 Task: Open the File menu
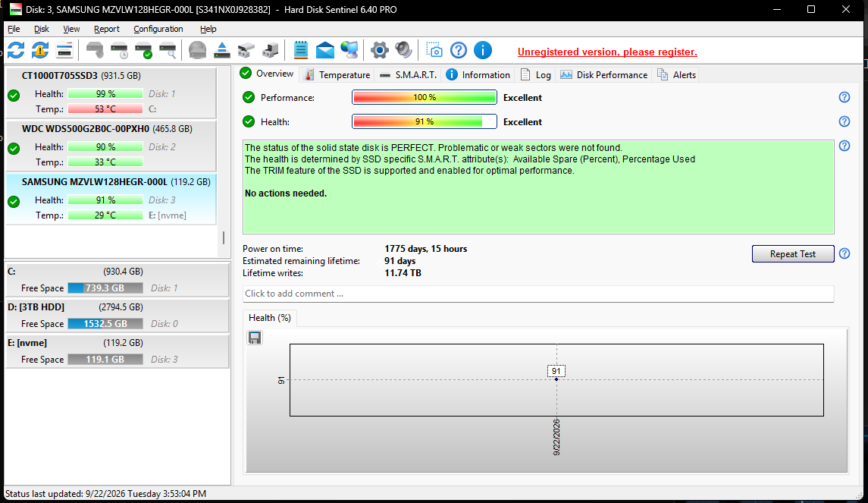coord(14,29)
